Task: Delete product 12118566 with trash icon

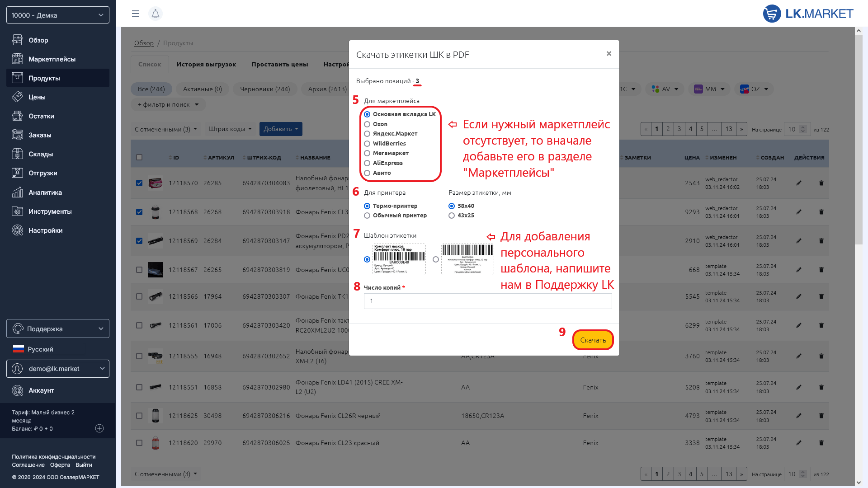Action: point(821,296)
